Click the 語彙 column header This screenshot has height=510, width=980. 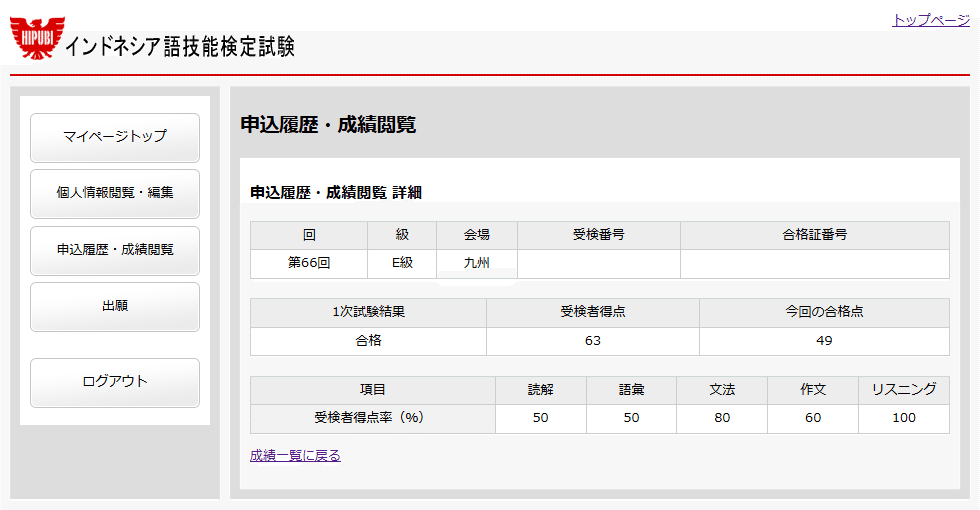click(x=631, y=390)
